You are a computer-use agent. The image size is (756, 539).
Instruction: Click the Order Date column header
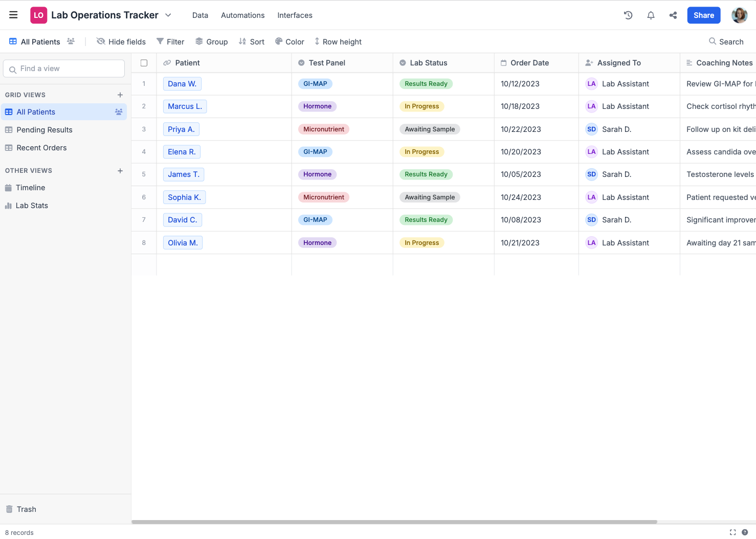click(536, 63)
